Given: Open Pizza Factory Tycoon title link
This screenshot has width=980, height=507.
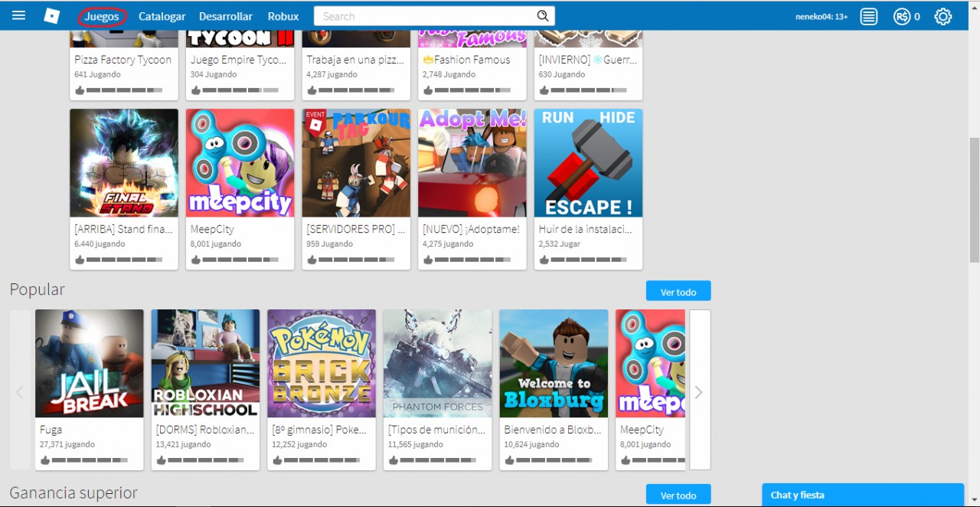Looking at the screenshot, I should (x=122, y=60).
